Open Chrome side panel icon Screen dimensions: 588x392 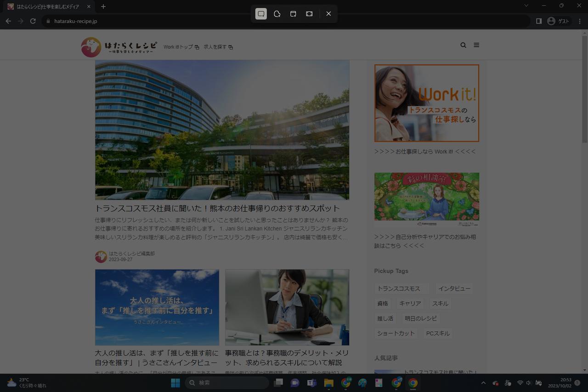pos(539,21)
